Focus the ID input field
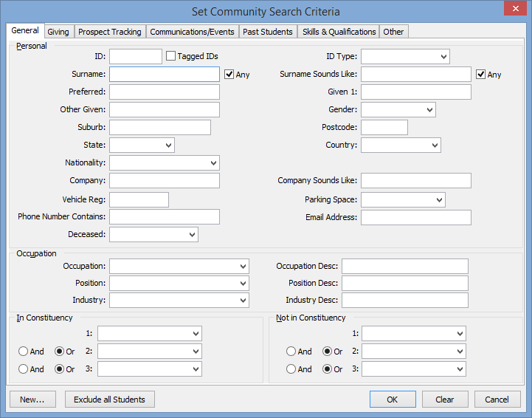 pyautogui.click(x=135, y=56)
